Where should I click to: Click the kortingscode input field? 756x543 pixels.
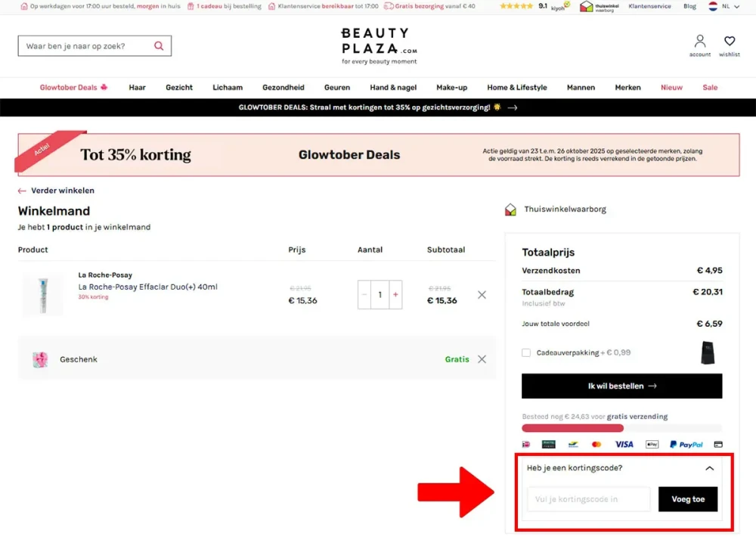click(588, 499)
